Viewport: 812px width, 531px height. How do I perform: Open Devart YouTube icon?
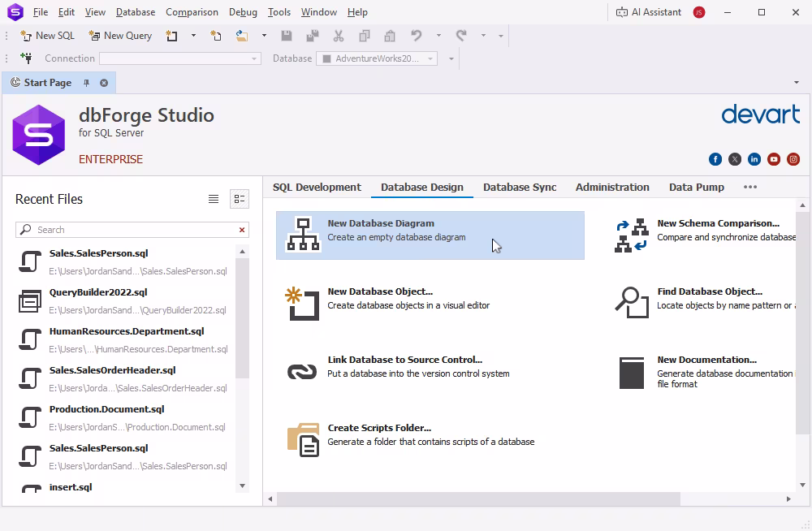point(774,160)
